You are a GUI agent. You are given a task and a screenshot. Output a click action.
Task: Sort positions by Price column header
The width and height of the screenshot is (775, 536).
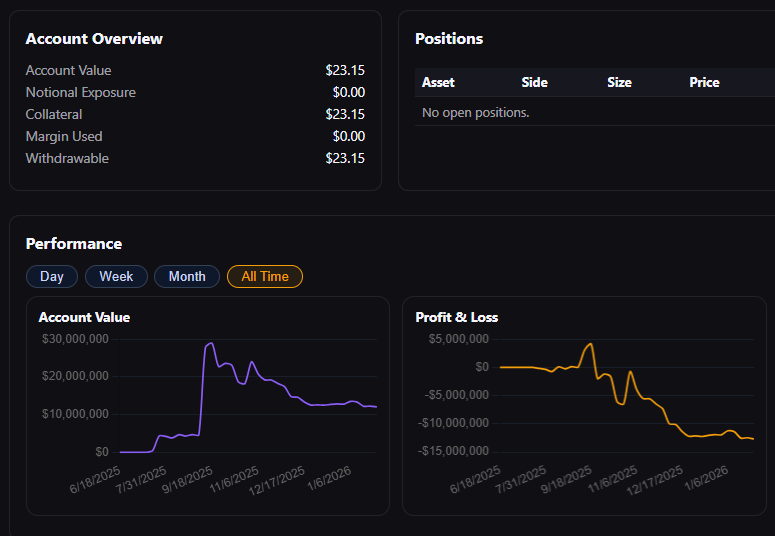(704, 82)
